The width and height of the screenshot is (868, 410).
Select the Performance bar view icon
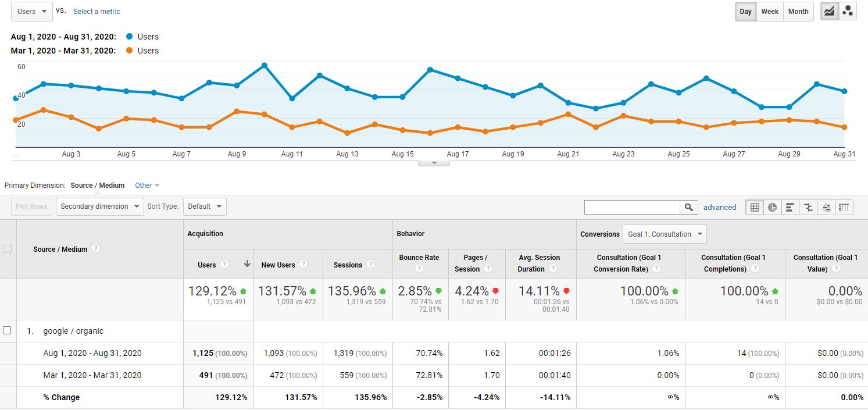click(790, 207)
